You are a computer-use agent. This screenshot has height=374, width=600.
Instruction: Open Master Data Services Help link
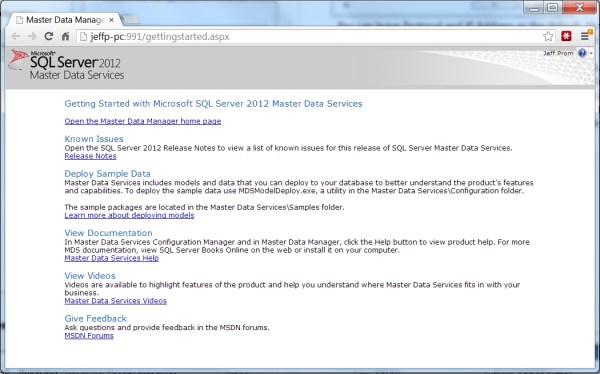[x=111, y=258]
